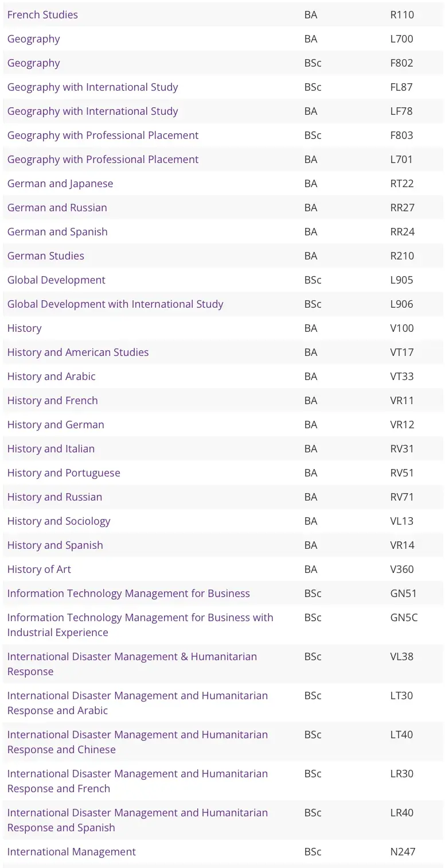The width and height of the screenshot is (445, 868).
Task: Open the Global Development BSc link
Action: pos(56,280)
